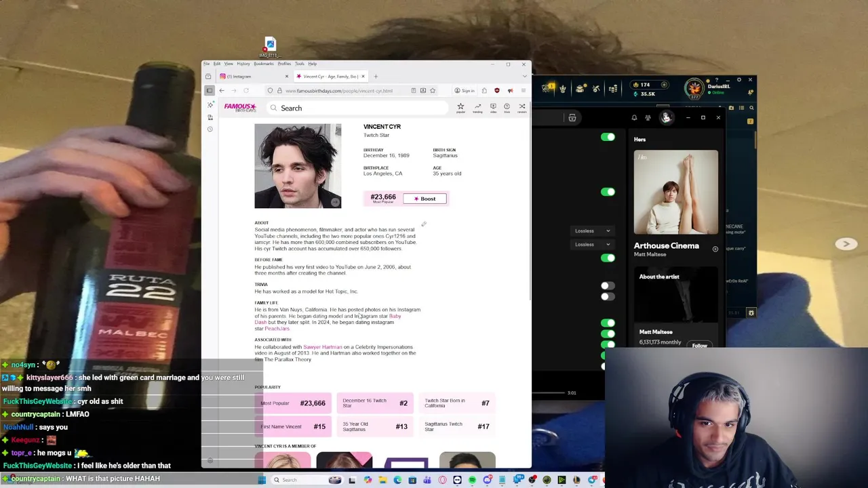Viewport: 868px width, 488px height.
Task: Open Famous Birthdays trivia question icon
Action: coord(507,107)
